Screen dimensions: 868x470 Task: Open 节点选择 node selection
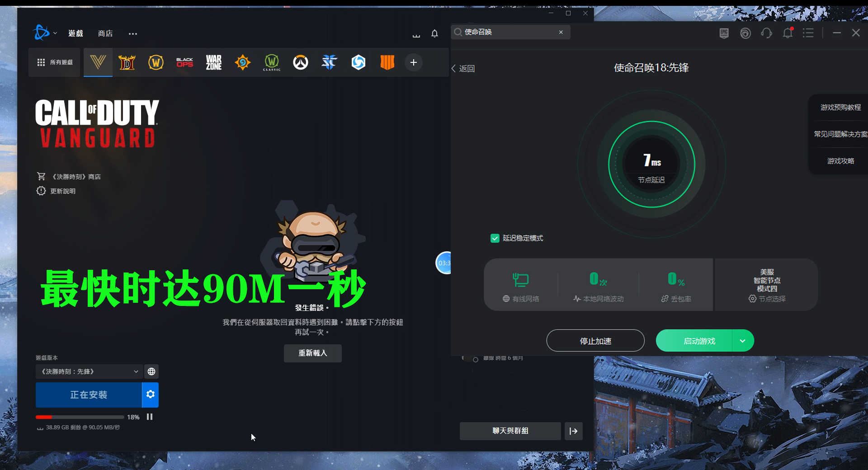click(x=767, y=299)
